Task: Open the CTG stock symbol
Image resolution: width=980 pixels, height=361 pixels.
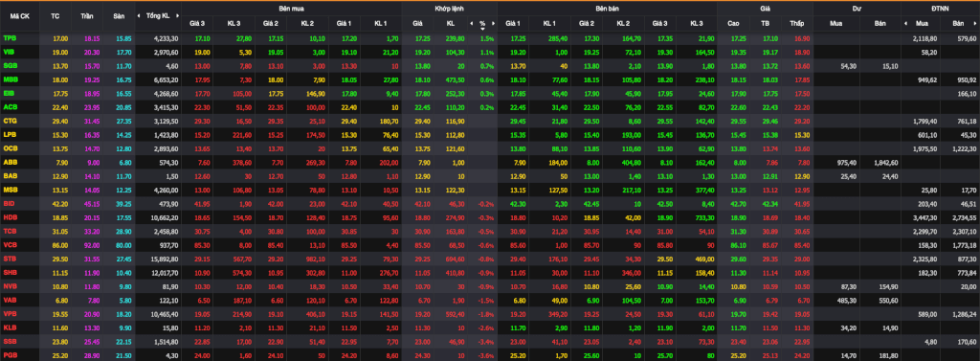Action: [x=10, y=120]
